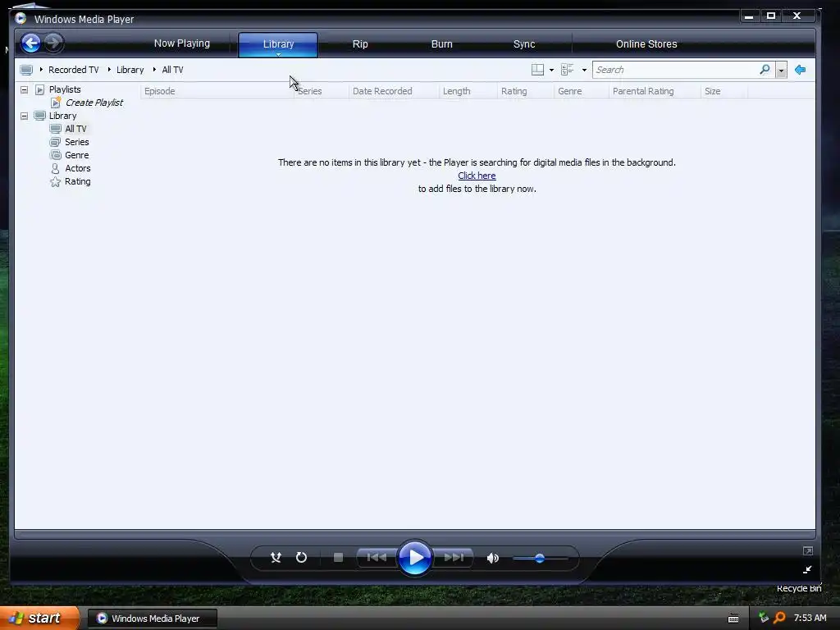Select Series in the navigation tree

(76, 142)
